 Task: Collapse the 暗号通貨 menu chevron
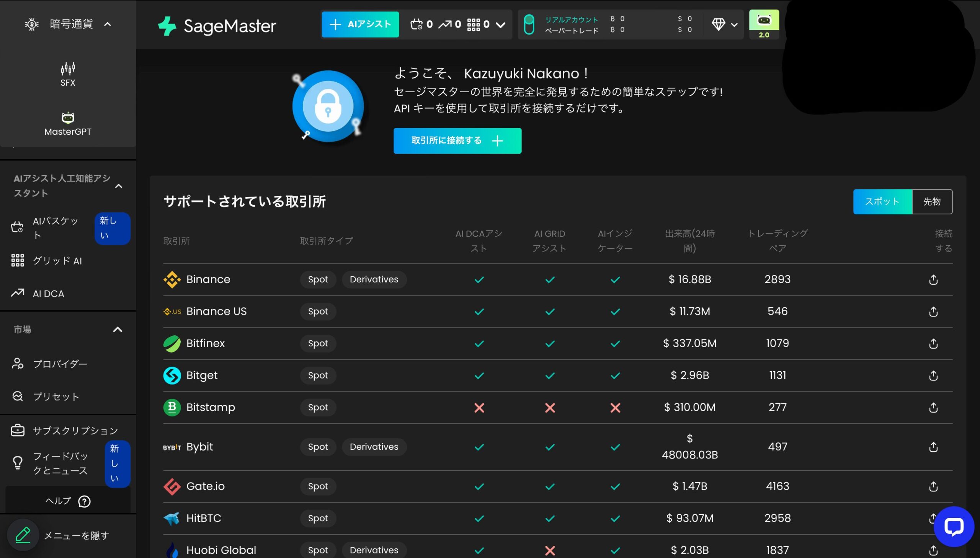click(108, 24)
